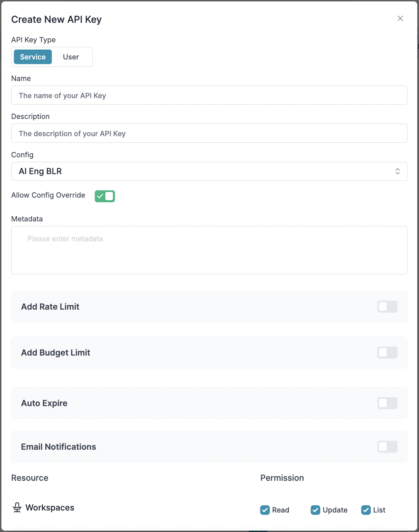Click the Description input field
Screen dimensions: 419x532
(209, 133)
